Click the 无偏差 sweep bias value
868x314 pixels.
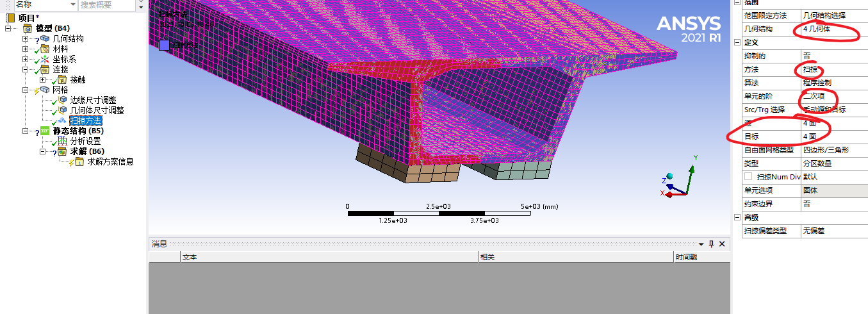pos(834,231)
